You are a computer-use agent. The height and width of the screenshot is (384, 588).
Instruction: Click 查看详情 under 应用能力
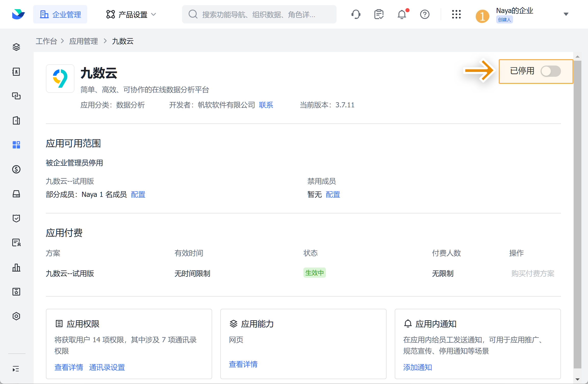point(243,364)
